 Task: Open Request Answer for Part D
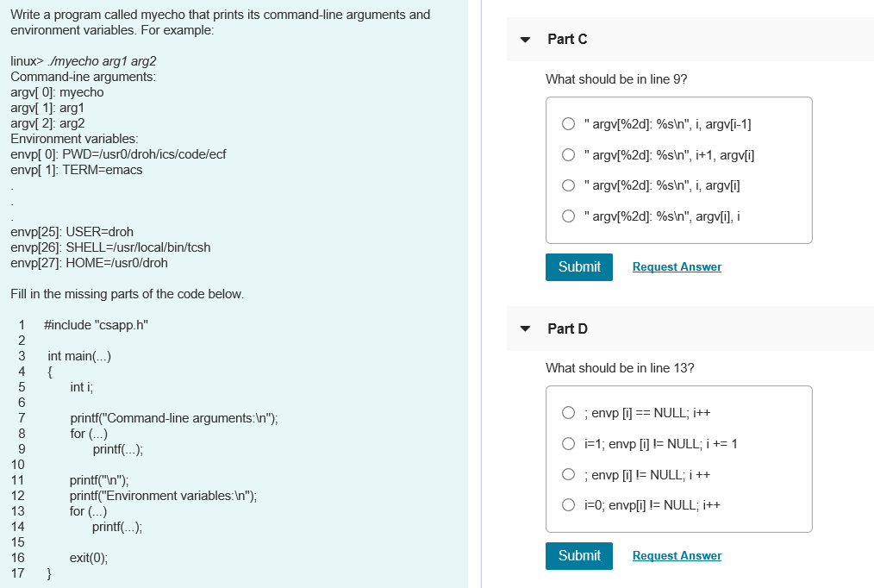[x=677, y=555]
